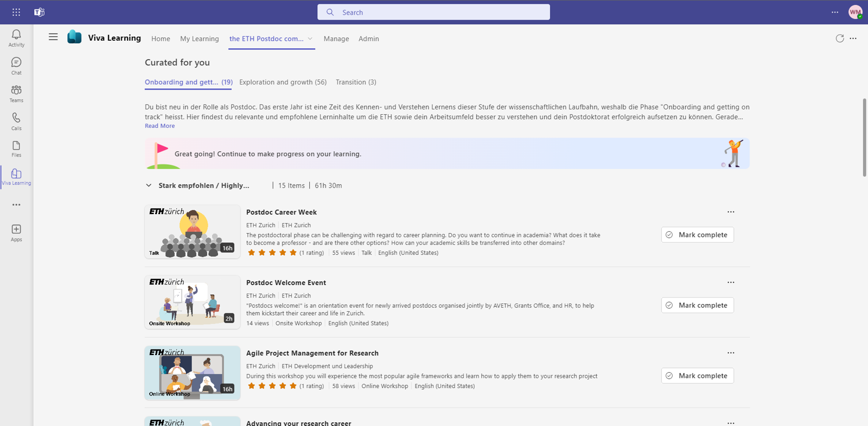Open the Admin tab
This screenshot has height=426, width=868.
point(369,38)
